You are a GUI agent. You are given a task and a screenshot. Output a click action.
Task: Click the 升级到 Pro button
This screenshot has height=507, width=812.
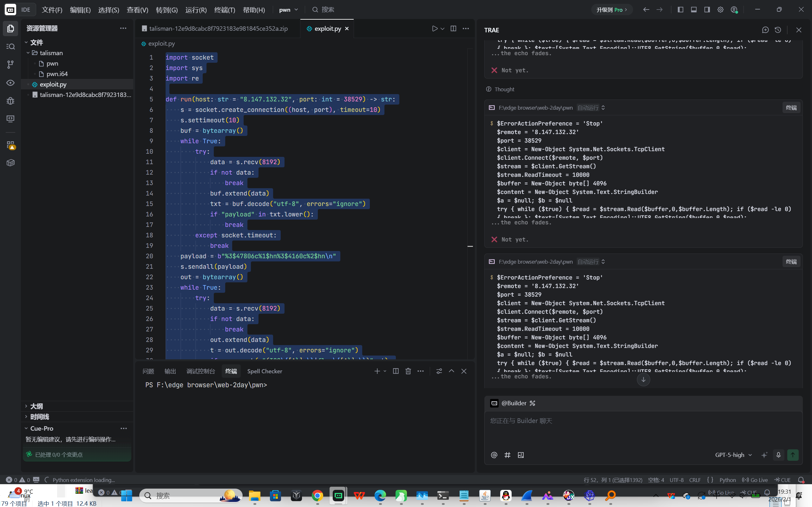tap(611, 10)
